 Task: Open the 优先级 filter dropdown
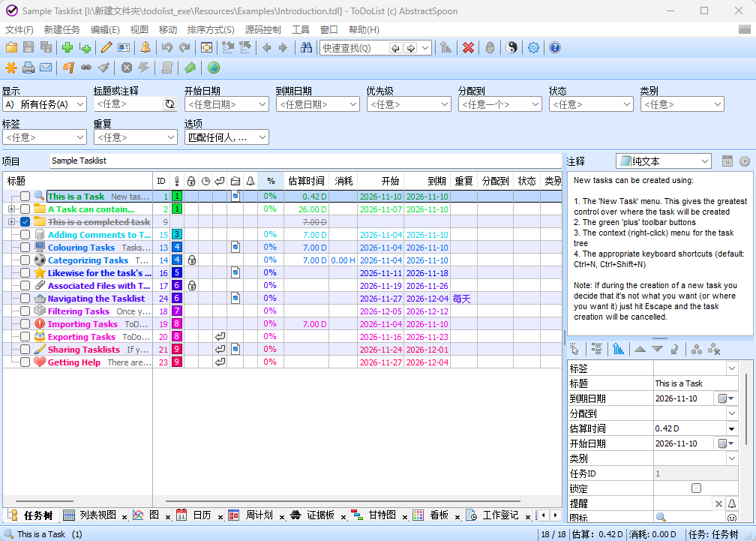pos(409,104)
